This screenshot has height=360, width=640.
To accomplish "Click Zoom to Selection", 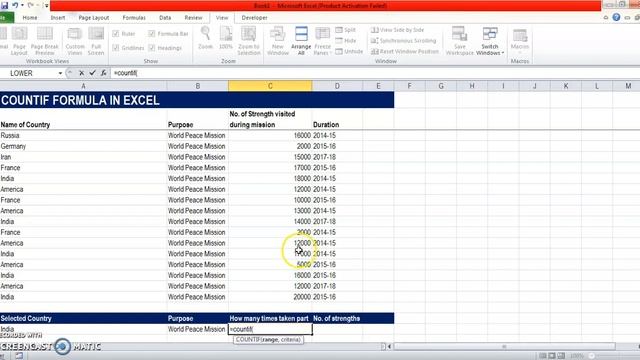I will pyautogui.click(x=249, y=41).
